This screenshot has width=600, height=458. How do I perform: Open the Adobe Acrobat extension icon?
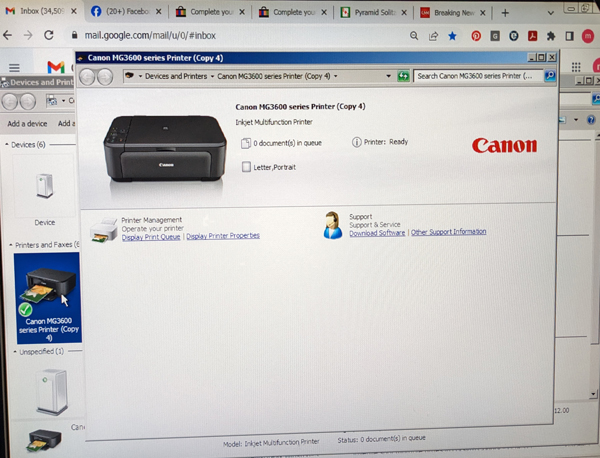click(532, 36)
